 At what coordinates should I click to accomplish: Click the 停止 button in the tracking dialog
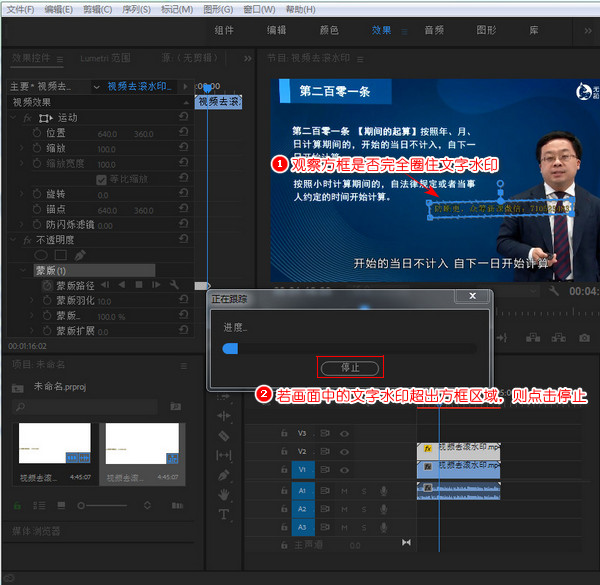[350, 368]
